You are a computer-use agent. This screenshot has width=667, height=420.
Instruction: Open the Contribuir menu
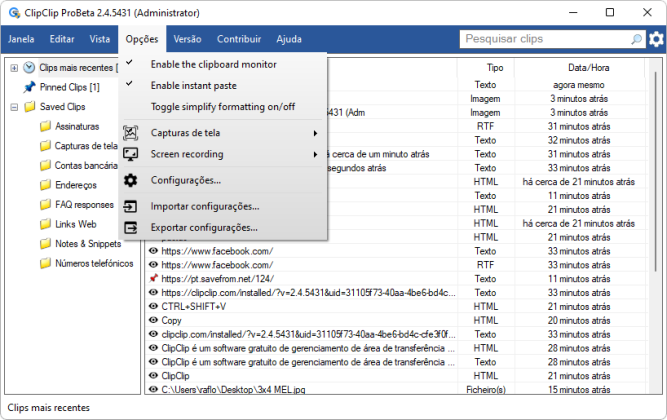[239, 39]
